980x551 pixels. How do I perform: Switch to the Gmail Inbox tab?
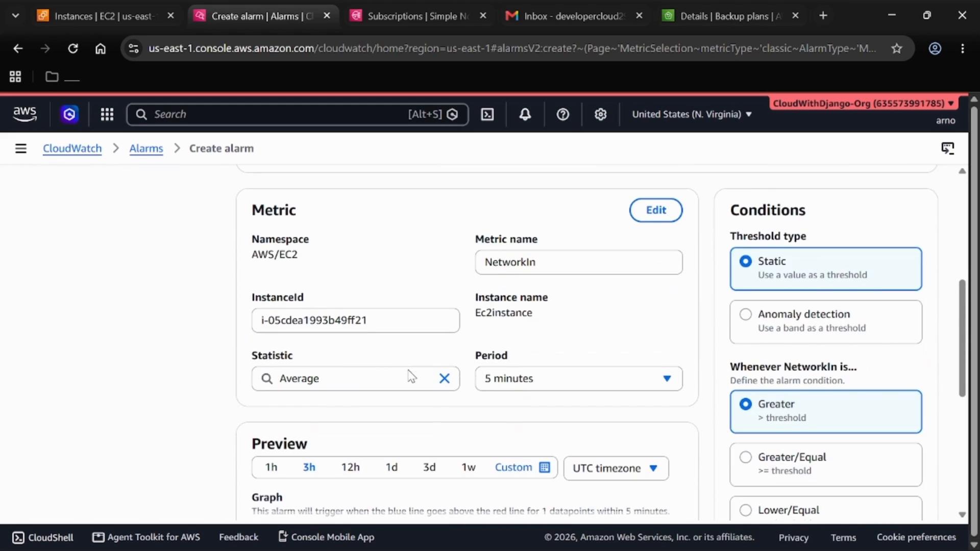coord(575,16)
